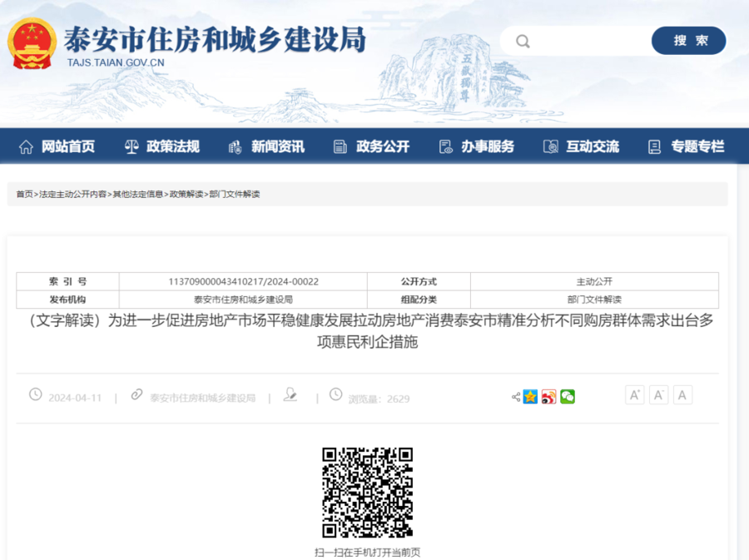Click site title 泰安市住房和城乡建设局

coord(215,39)
